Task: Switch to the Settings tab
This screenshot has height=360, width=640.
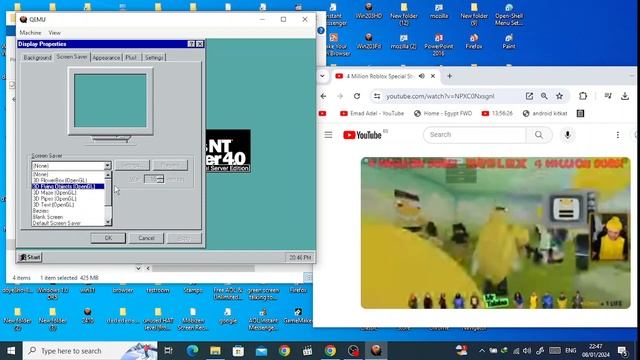Action: 154,58
